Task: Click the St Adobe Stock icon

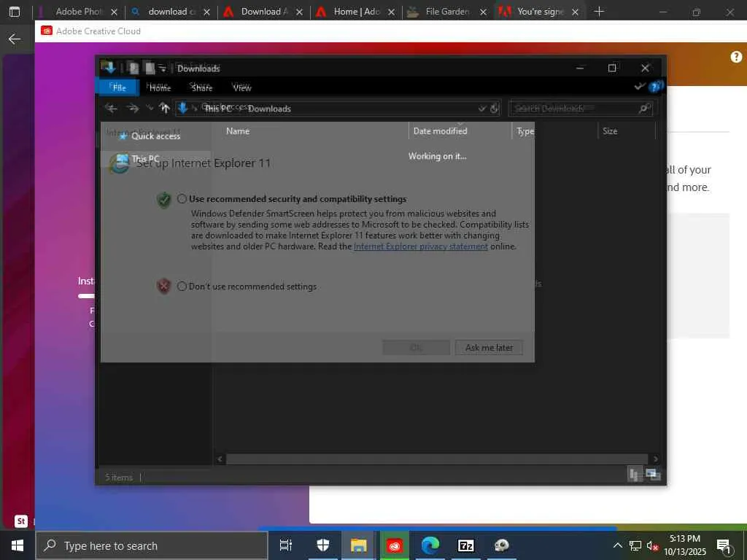Action: [x=21, y=521]
